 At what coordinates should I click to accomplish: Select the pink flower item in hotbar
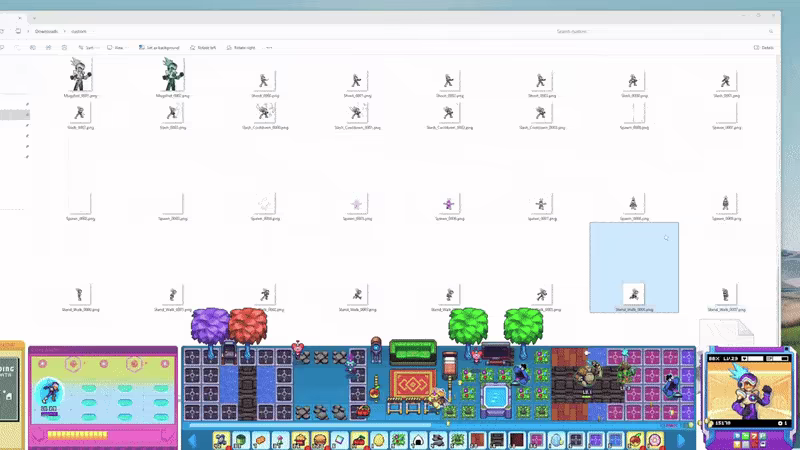pyautogui.click(x=280, y=440)
